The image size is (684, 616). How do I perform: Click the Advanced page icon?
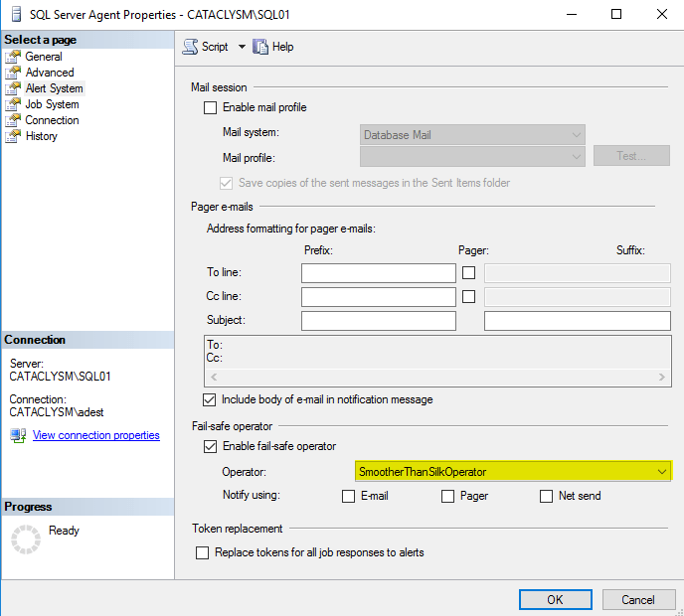tap(13, 73)
